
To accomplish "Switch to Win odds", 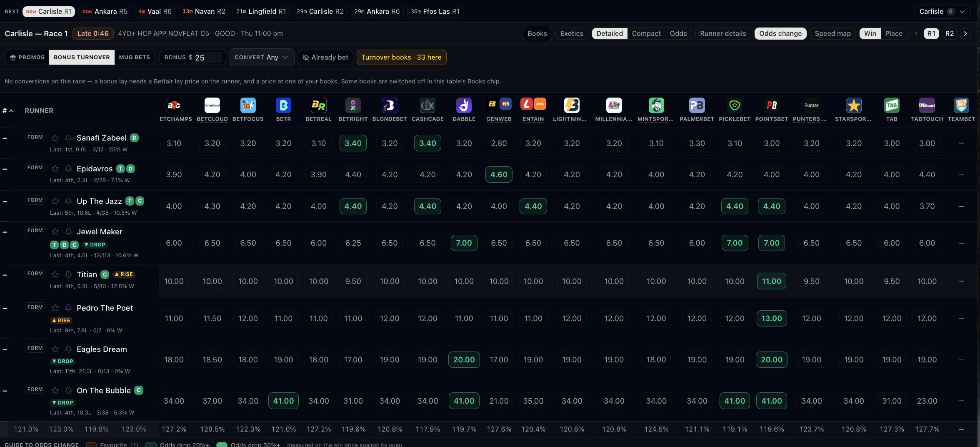I will pyautogui.click(x=870, y=33).
